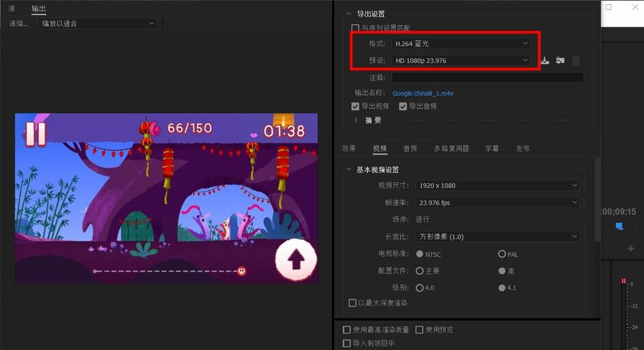Click the 00;09;15 timecode display
The width and height of the screenshot is (644, 350).
(619, 211)
